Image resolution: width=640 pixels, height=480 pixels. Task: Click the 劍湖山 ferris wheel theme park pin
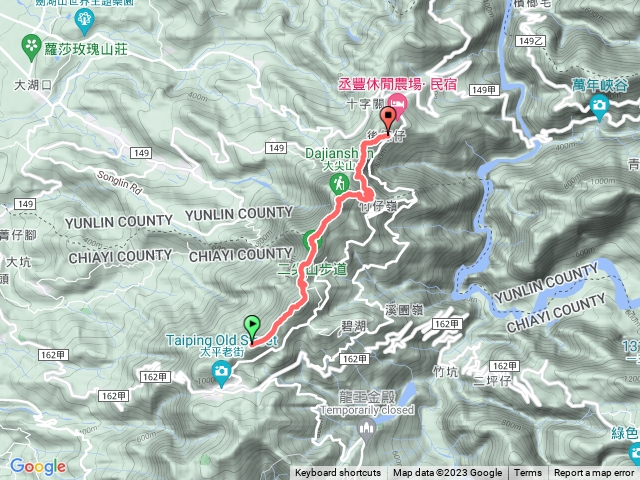[x=84, y=22]
